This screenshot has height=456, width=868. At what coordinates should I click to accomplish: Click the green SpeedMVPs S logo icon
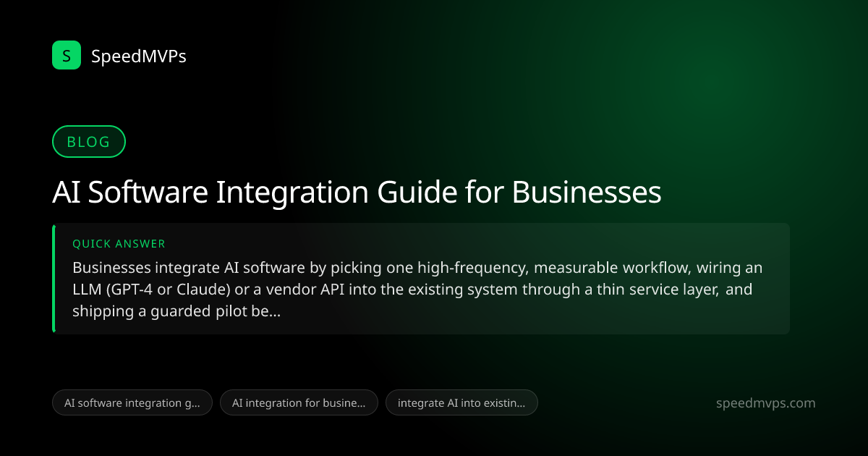[x=67, y=55]
